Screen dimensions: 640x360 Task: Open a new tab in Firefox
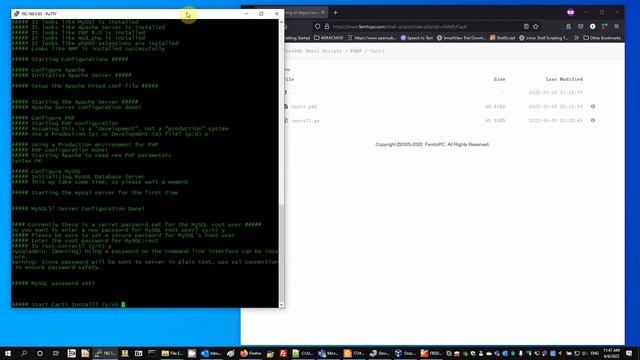tap(336, 13)
